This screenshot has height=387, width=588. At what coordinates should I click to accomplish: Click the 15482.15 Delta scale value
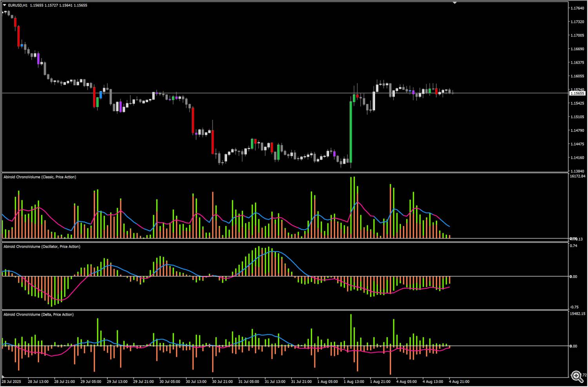coord(577,314)
